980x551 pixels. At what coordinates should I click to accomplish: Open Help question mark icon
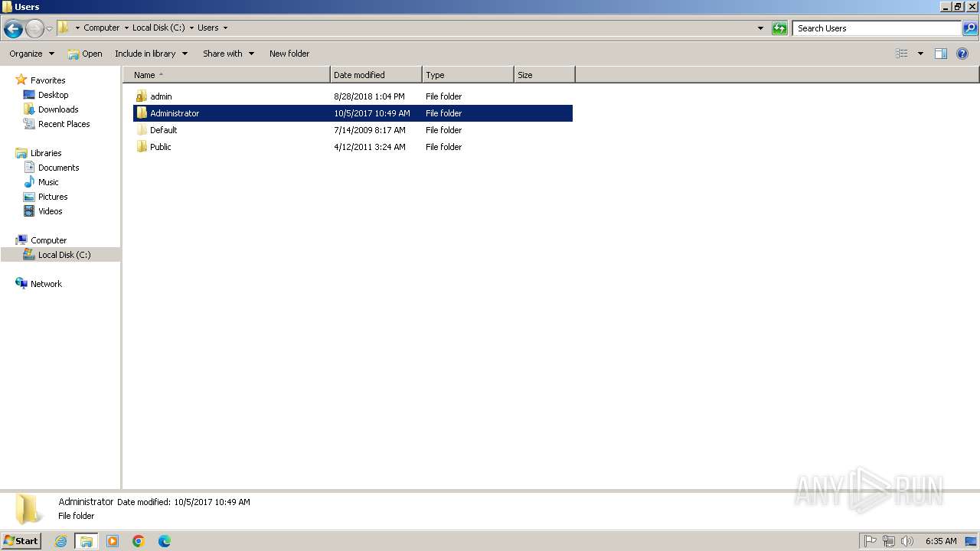962,54
